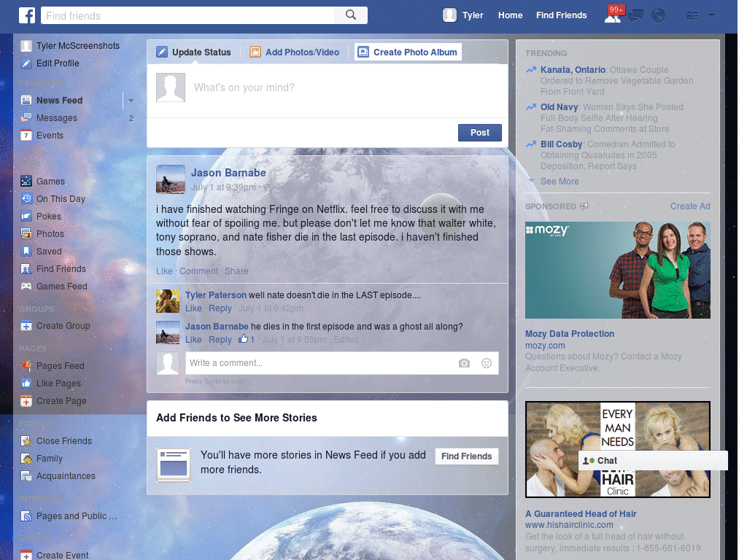
Task: Click the Find Friends button in stories card
Action: [466, 456]
